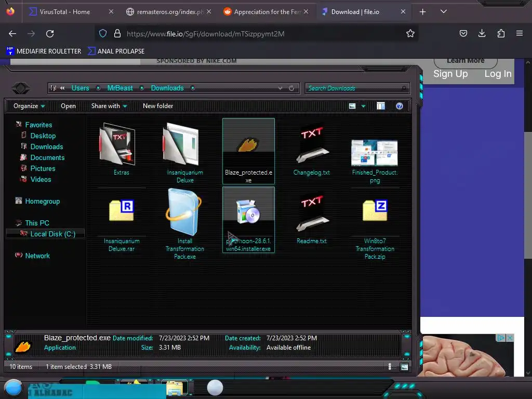532x399 pixels.
Task: Expand address bar history dropdown
Action: pyautogui.click(x=280, y=88)
